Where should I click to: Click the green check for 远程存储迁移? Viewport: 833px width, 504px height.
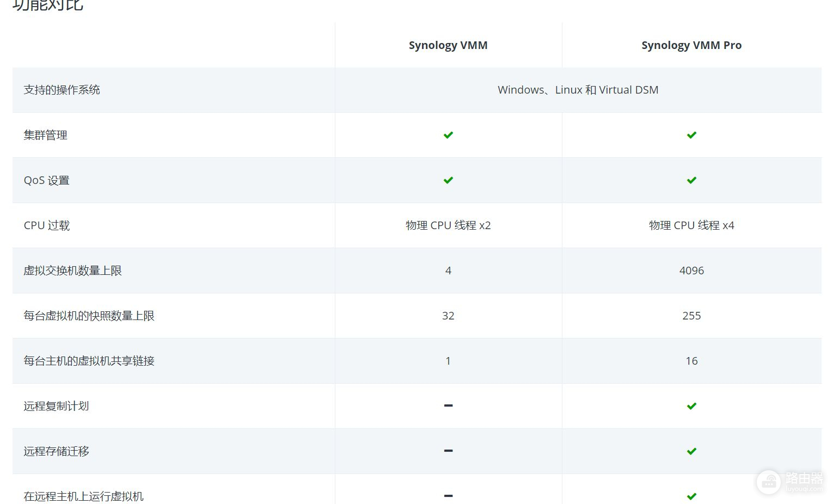point(691,451)
